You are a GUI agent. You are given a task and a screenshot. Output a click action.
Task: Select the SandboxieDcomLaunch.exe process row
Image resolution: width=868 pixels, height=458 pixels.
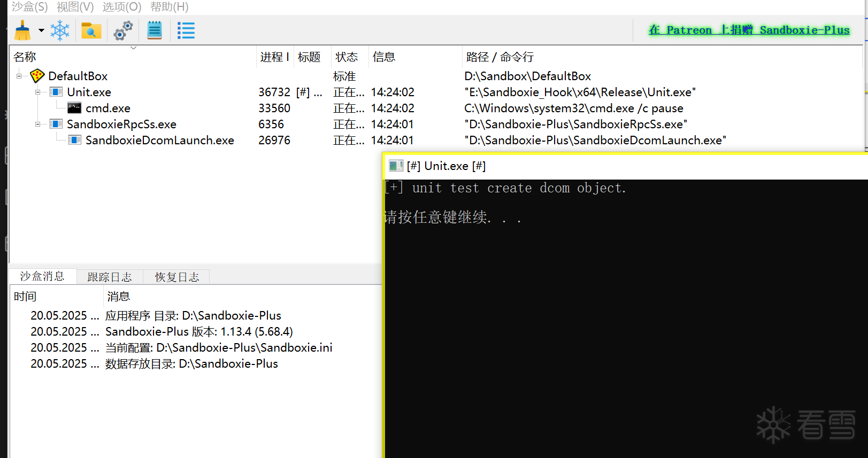tap(436, 140)
